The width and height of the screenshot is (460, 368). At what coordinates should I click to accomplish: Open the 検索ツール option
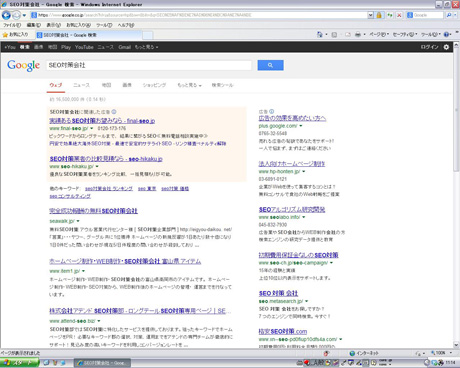point(222,85)
